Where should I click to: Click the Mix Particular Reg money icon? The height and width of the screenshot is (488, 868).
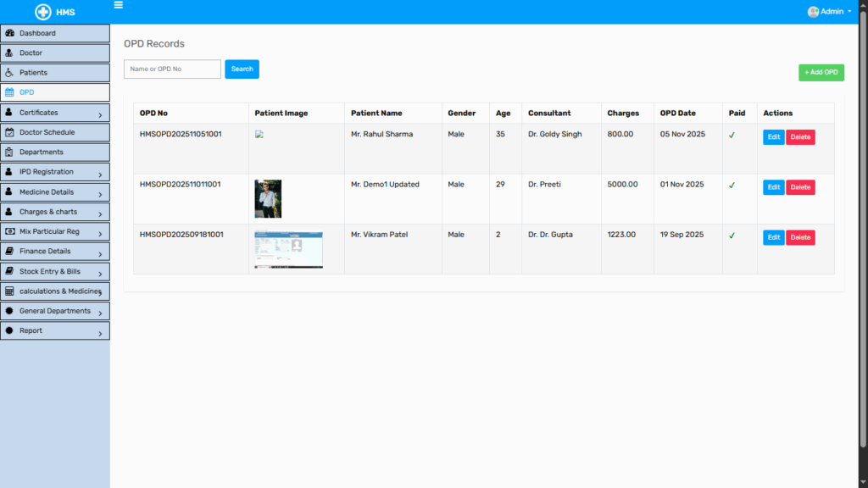tap(10, 231)
